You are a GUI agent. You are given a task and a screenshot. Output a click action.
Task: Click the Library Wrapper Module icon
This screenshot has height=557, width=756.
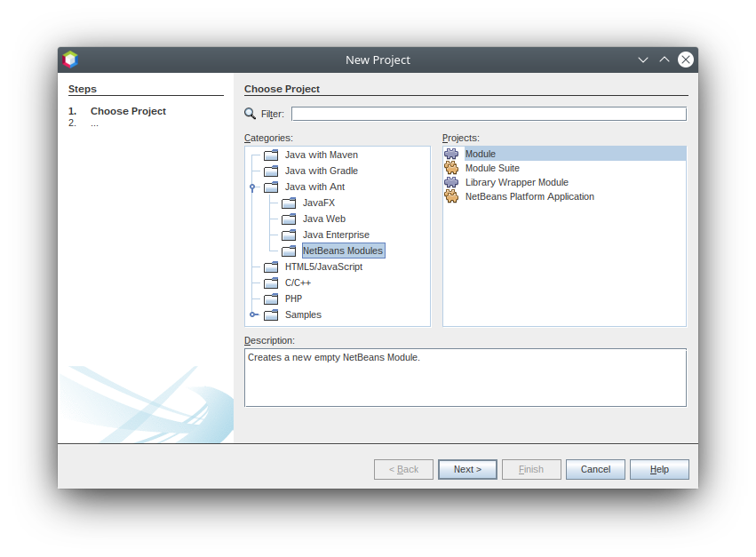pyautogui.click(x=451, y=182)
